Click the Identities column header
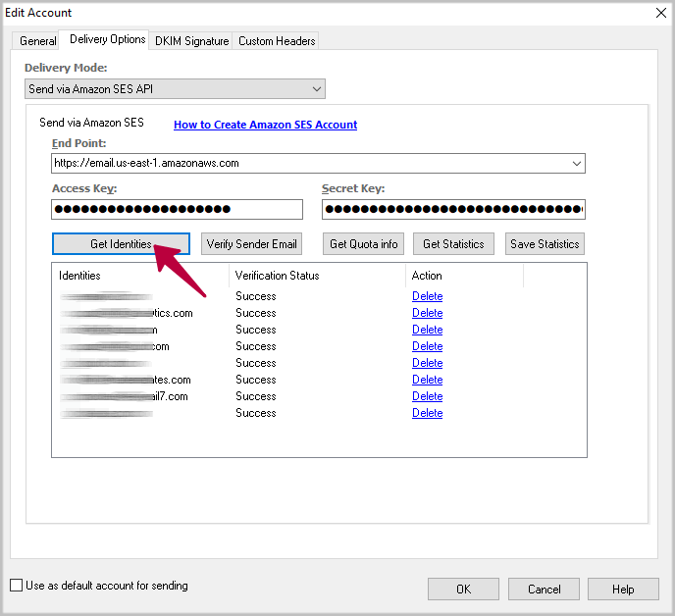 tap(140, 276)
